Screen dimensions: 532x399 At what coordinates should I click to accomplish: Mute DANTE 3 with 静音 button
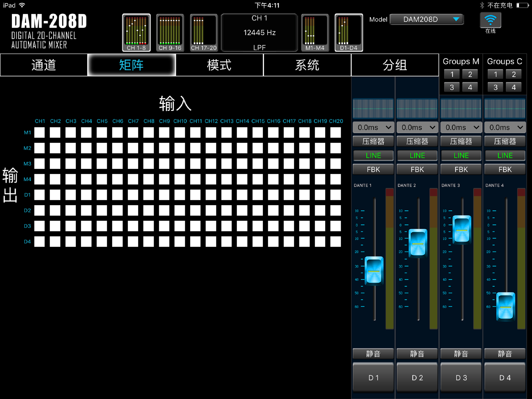(x=461, y=354)
